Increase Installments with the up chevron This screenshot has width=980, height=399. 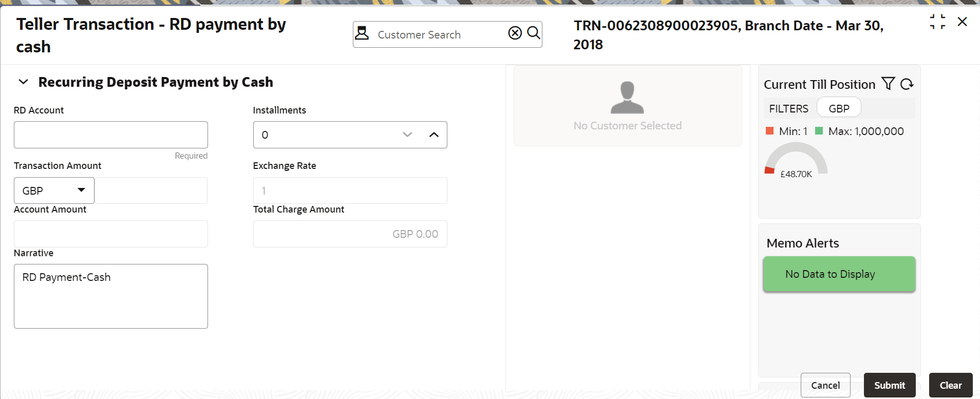pyautogui.click(x=434, y=135)
